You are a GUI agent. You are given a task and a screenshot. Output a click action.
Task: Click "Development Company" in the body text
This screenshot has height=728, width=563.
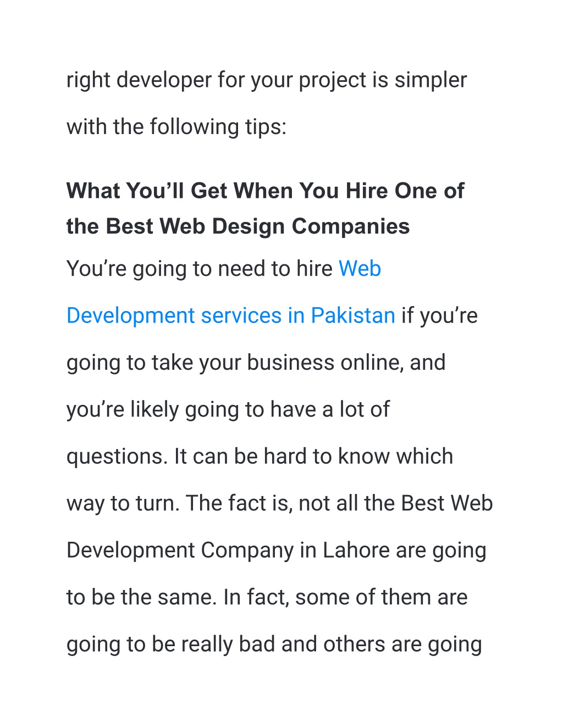[180, 551]
